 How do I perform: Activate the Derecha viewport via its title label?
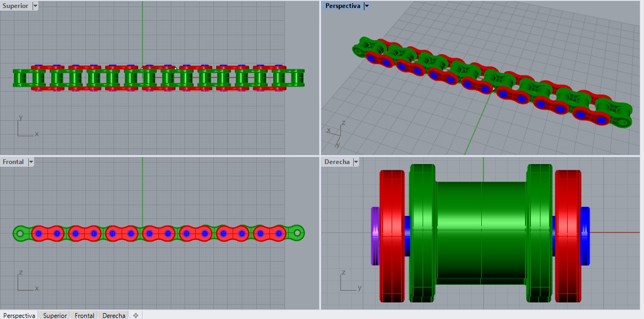pyautogui.click(x=336, y=161)
